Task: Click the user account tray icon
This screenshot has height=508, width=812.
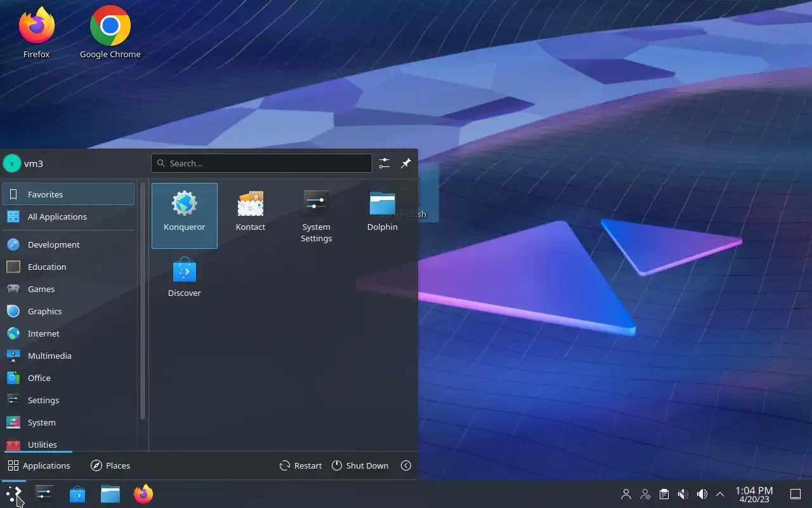Action: point(626,494)
